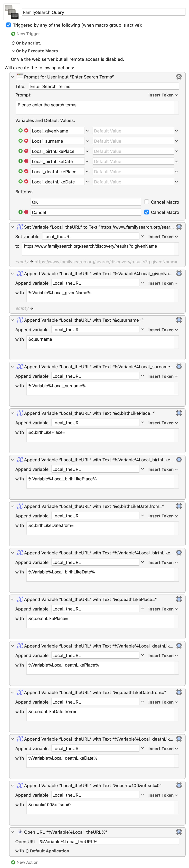
Task: Edit the Set Variable URL text field
Action: tap(98, 249)
